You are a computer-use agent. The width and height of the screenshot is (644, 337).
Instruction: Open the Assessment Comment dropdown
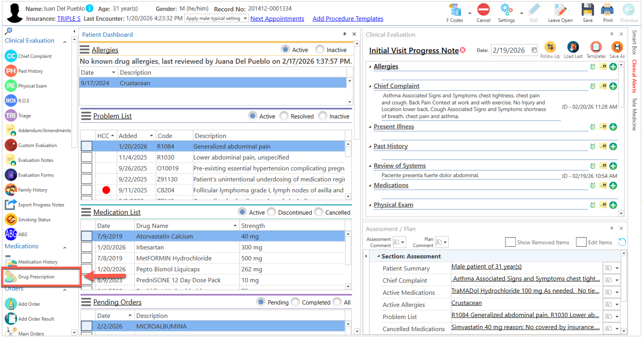402,242
